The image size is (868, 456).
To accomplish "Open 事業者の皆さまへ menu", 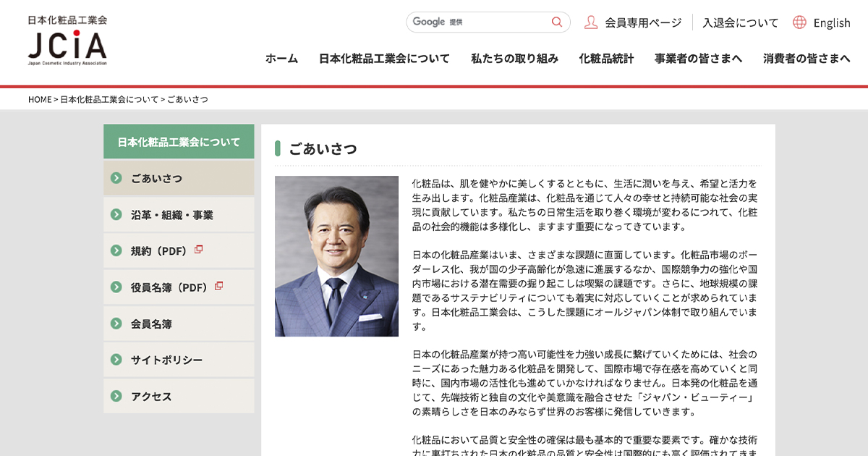I will point(698,59).
